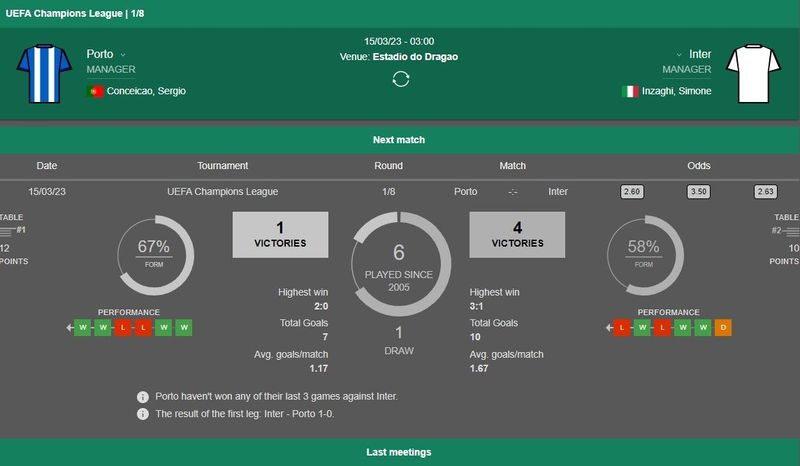Click manager name Inzaghi, Simone
800x466 pixels.
click(x=677, y=91)
